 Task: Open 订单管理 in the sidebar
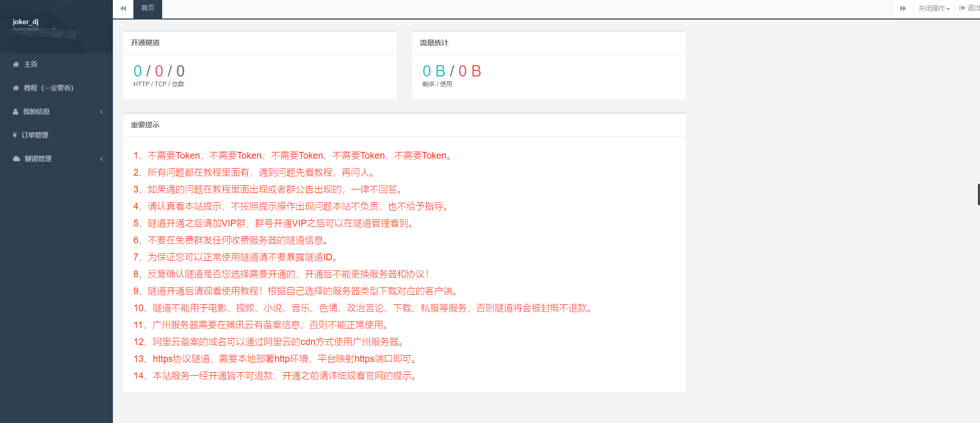pyautogui.click(x=56, y=135)
